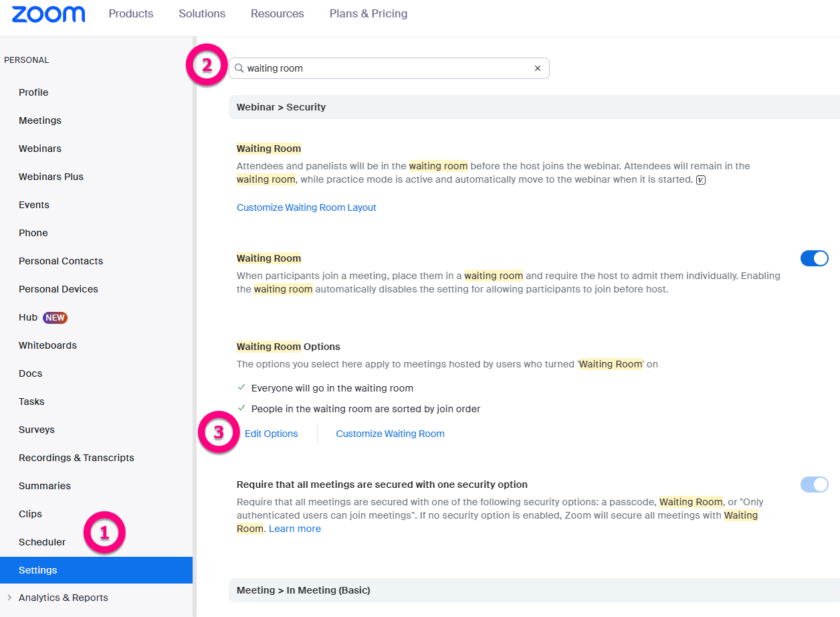Open Whiteboards from the sidebar
840x617 pixels.
[x=47, y=345]
